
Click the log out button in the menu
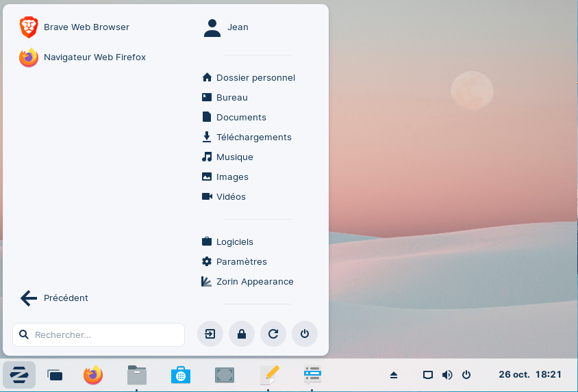pos(210,335)
